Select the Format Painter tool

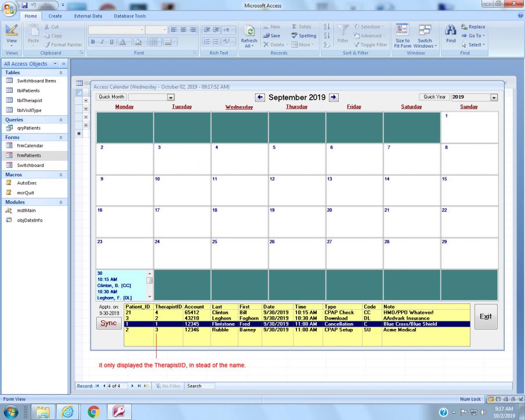(x=63, y=45)
